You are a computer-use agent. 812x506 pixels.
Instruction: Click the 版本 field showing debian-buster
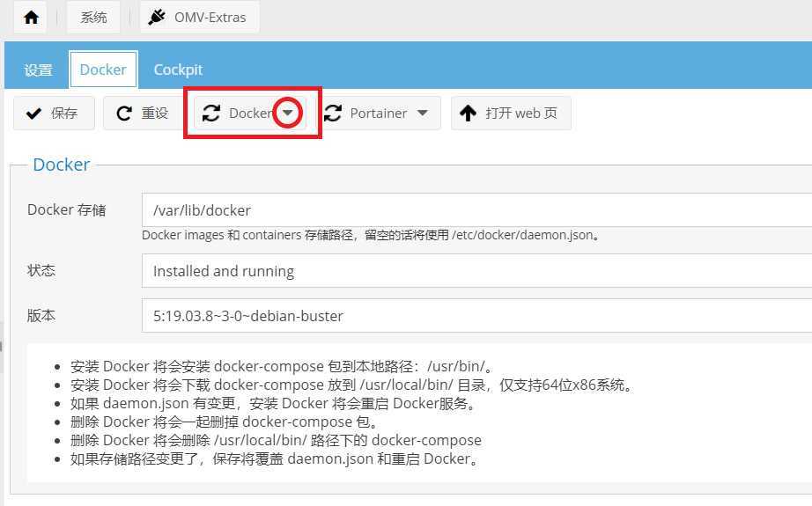point(476,316)
